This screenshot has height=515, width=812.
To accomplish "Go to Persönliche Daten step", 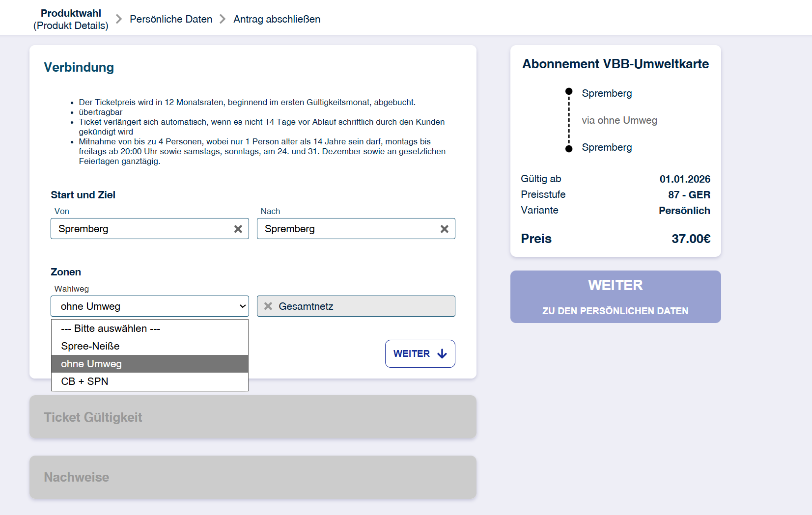I will click(171, 19).
